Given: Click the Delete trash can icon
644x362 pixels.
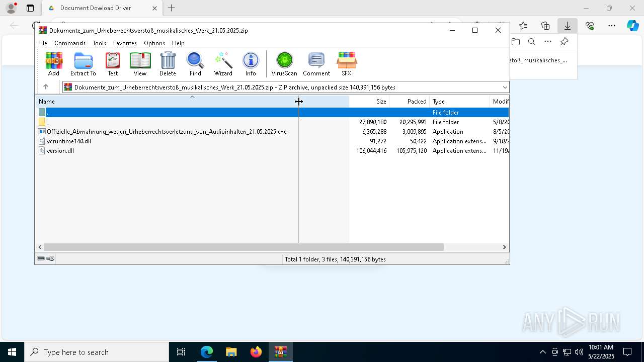Looking at the screenshot, I should coord(168,64).
